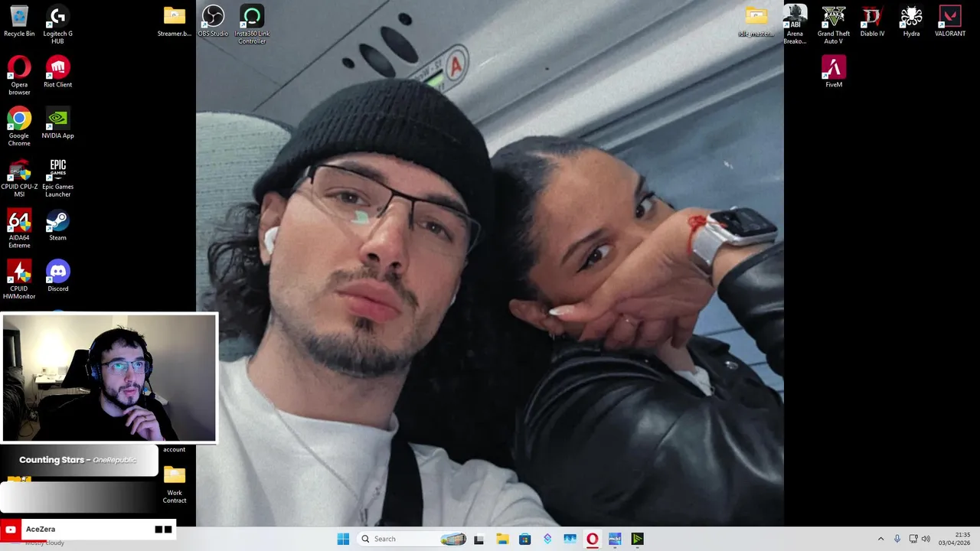Select the NVIDIA App desktop icon

click(57, 123)
